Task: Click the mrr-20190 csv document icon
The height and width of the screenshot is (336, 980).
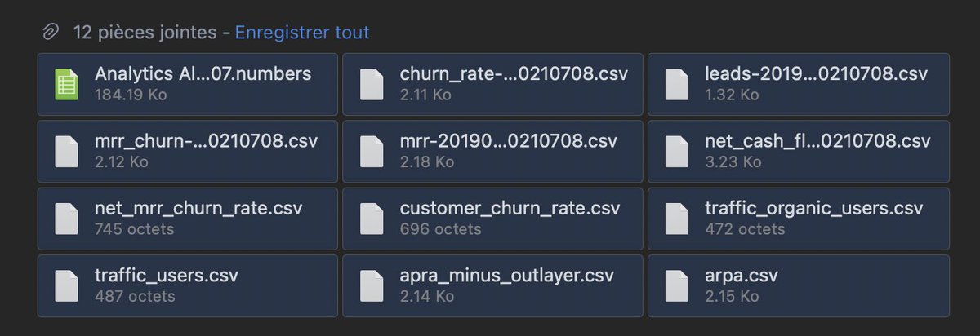Action: click(372, 151)
